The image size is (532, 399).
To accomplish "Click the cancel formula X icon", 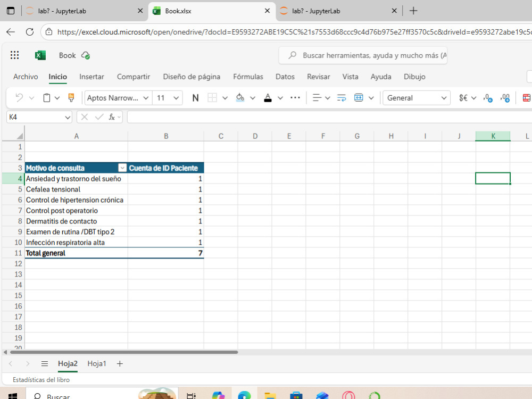I will 85,117.
